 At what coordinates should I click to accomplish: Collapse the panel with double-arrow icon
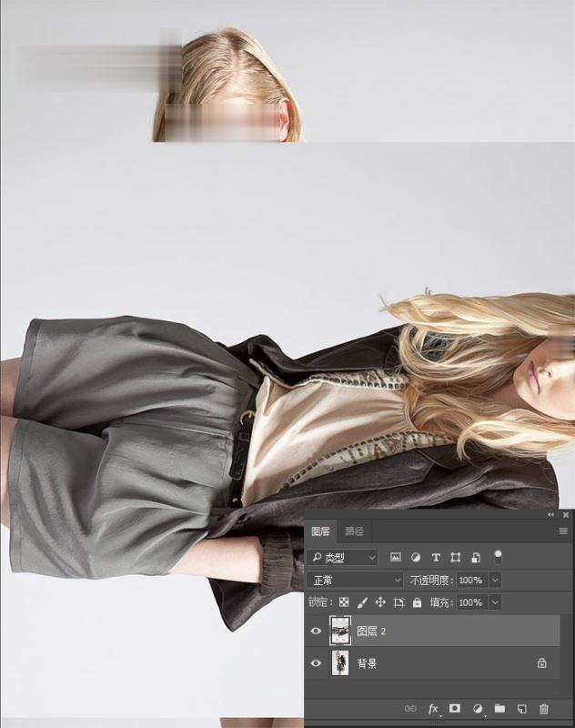550,514
